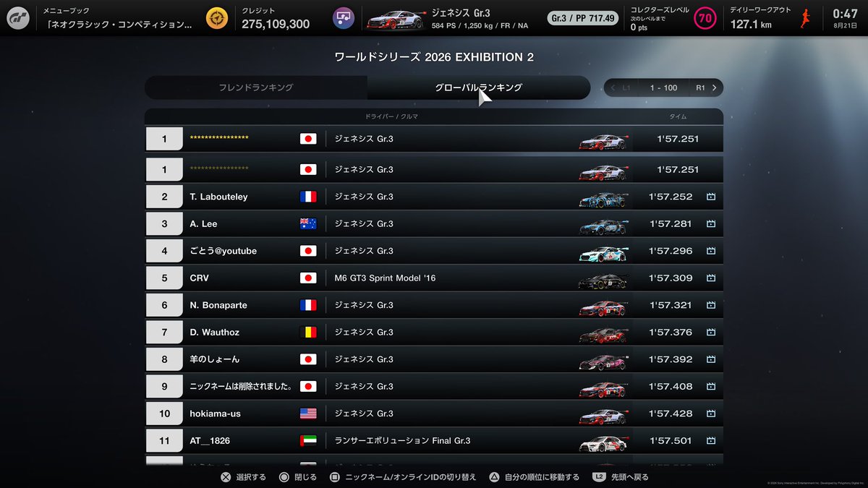The width and height of the screenshot is (868, 488).
Task: Select driver name hokiama-us
Action: (x=216, y=414)
